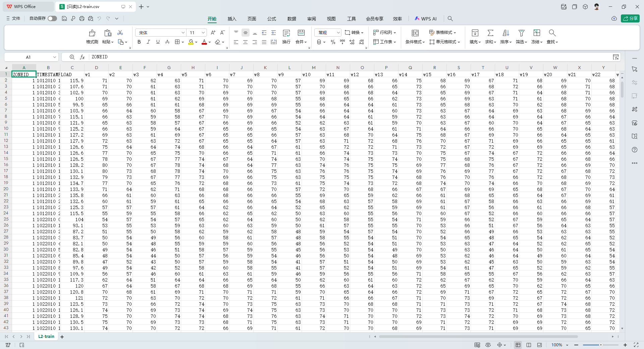Select the L2-train sheet tab
The image size is (644, 349).
(46, 337)
